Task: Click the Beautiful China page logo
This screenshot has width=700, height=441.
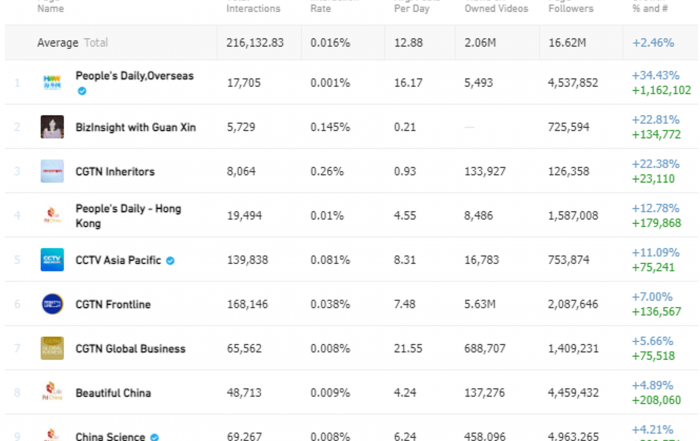Action: point(52,392)
